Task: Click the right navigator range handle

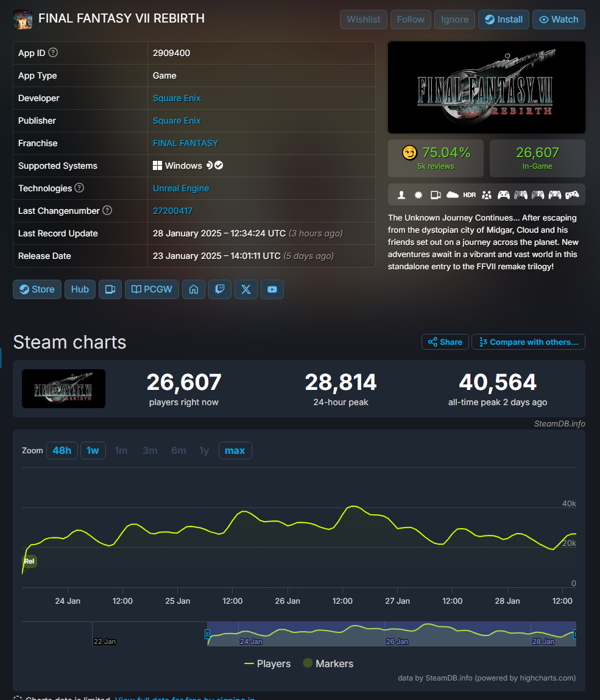Action: pos(575,634)
